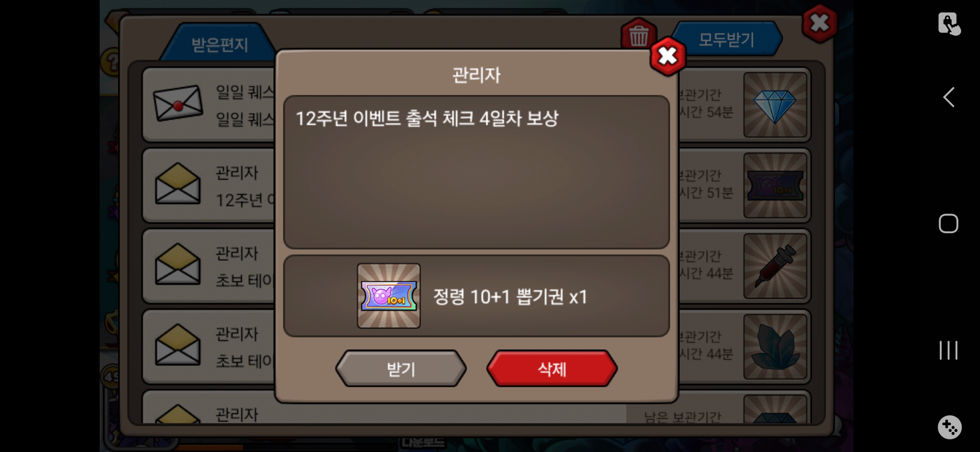Click the dimmed 10+1 ticket icon in list
Image resolution: width=980 pixels, height=452 pixels.
[x=775, y=185]
